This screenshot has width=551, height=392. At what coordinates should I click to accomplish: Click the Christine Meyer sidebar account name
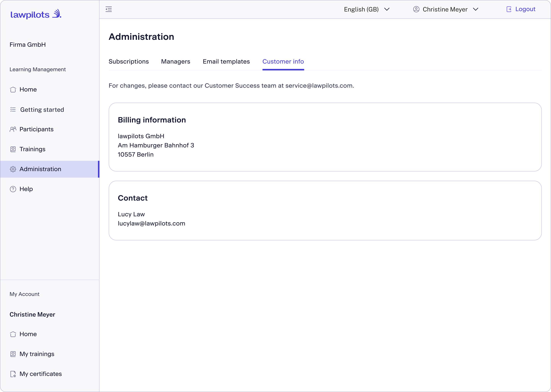point(32,314)
